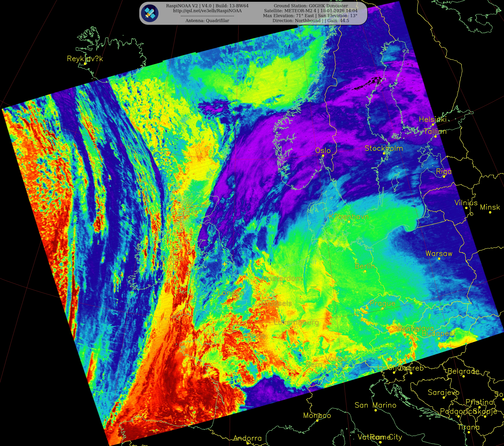Click the RaspiNOAA satellite logo icon
504x446 pixels.
pyautogui.click(x=150, y=13)
